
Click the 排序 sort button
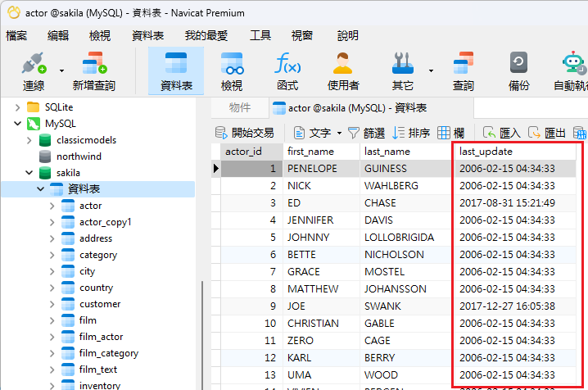point(411,132)
